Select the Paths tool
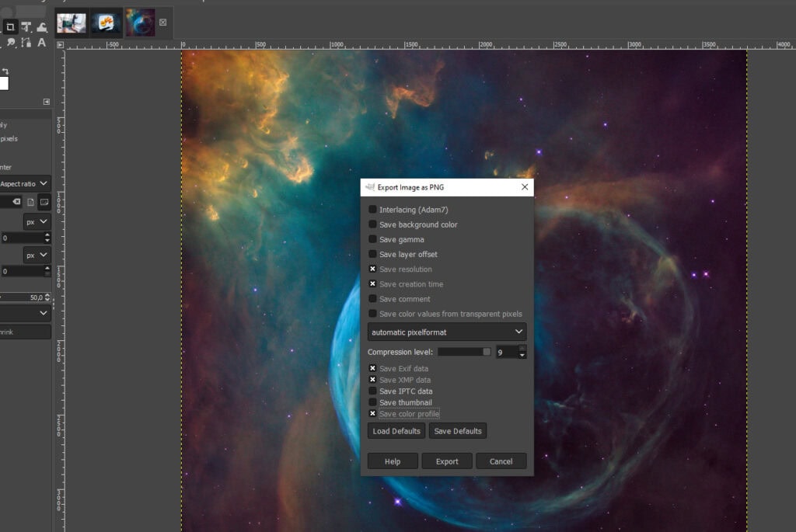The width and height of the screenshot is (796, 532). [25, 43]
